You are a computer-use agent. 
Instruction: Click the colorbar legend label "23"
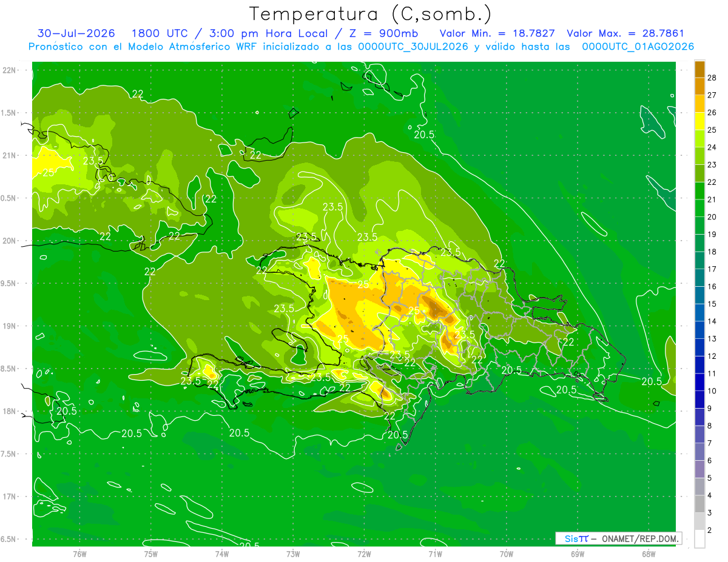712,165
